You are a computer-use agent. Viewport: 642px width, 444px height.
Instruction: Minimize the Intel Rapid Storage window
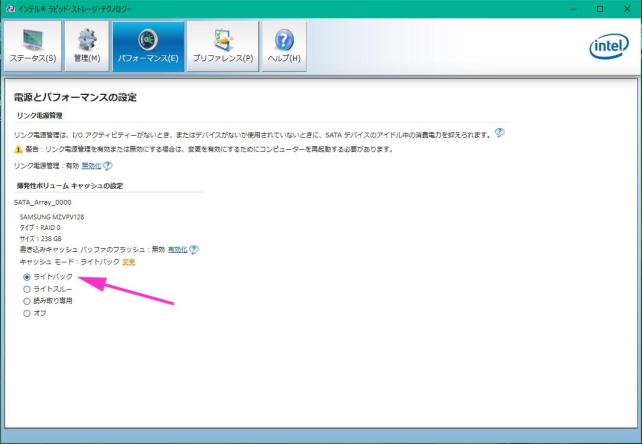pyautogui.click(x=573, y=9)
